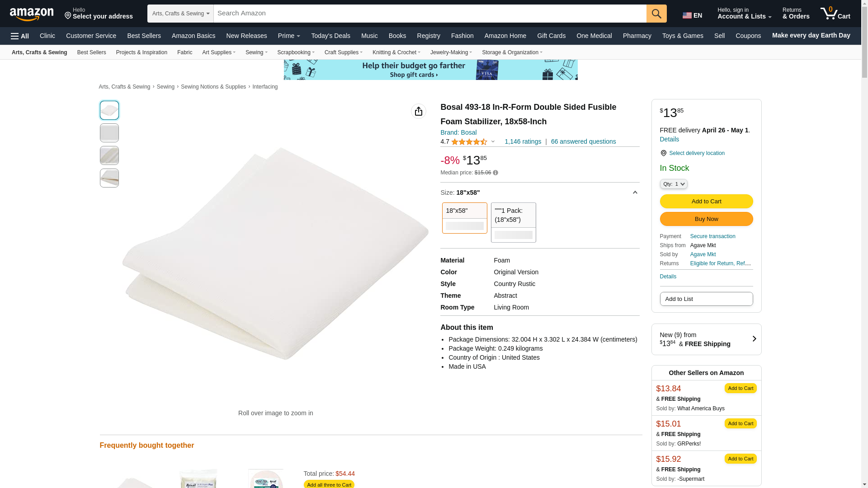Open the All hamburger menu
Screen dimensions: 868x488
[x=20, y=36]
